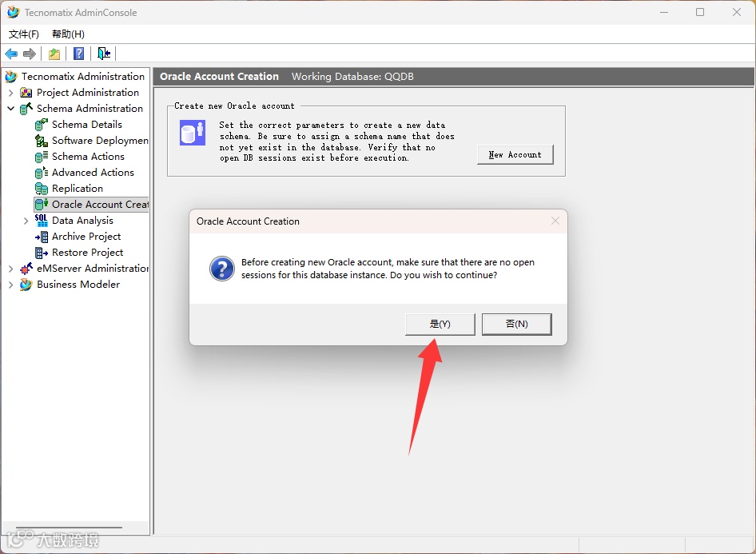Viewport: 756px width, 554px height.
Task: Click the Exit door toolbar icon
Action: coord(104,54)
